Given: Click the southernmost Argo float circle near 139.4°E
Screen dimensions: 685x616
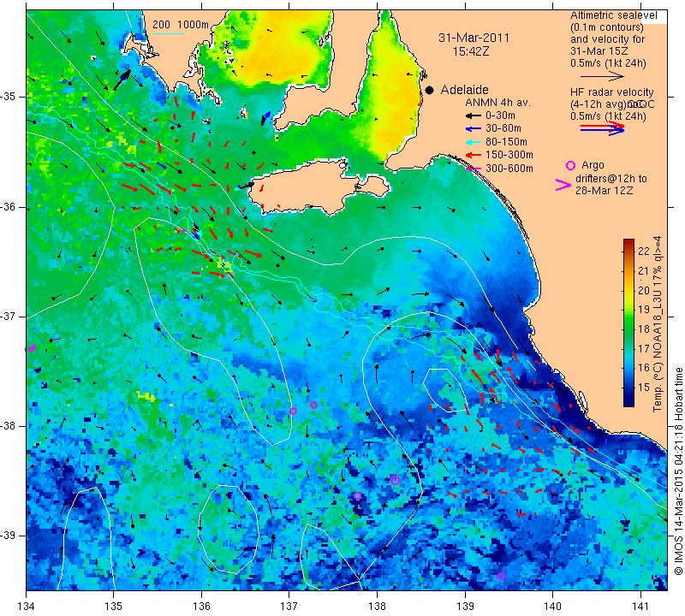Looking at the screenshot, I should (x=501, y=576).
